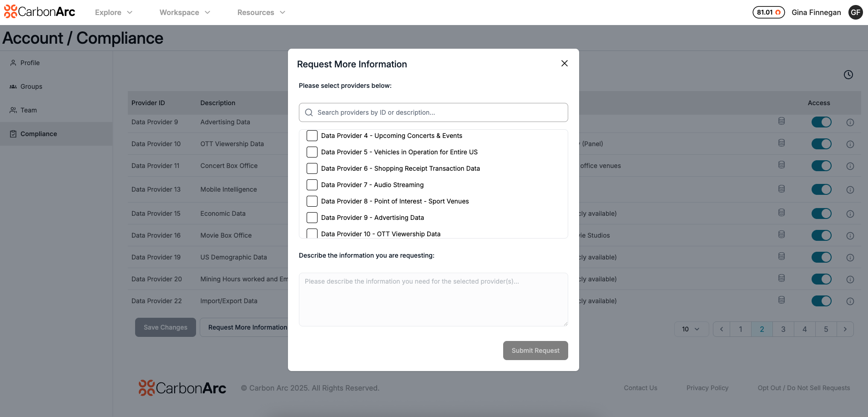
Task: Select Data Provider 7 Audio Streaming checkbox
Action: (312, 185)
